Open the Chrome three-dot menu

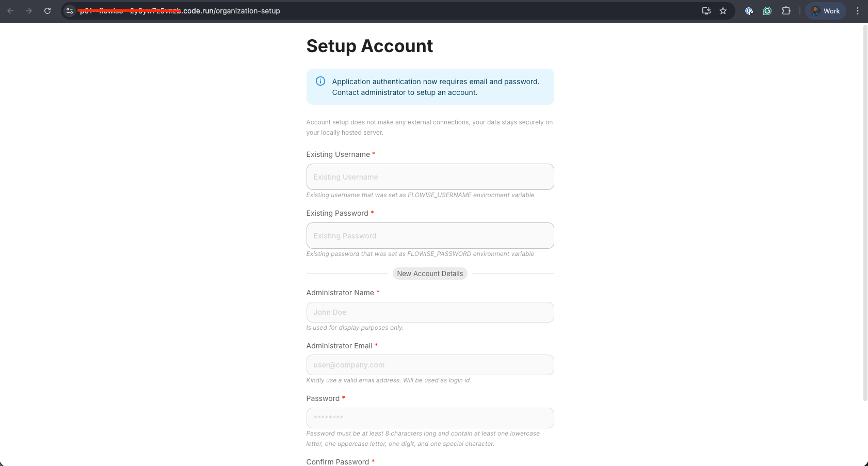[858, 11]
